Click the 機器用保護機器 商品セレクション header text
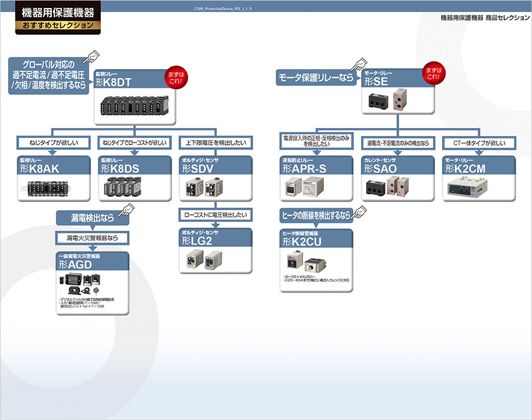 [485, 18]
